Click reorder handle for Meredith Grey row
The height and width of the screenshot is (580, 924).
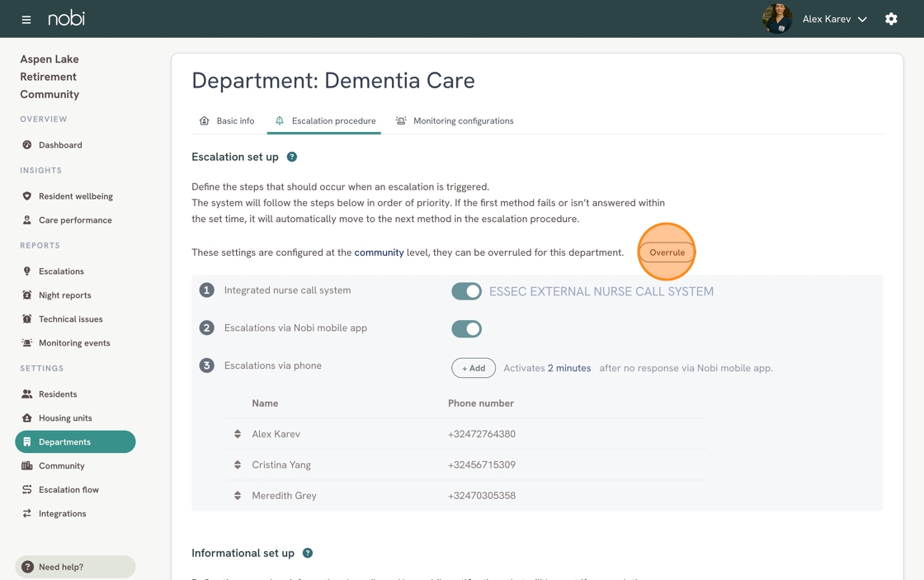(238, 495)
